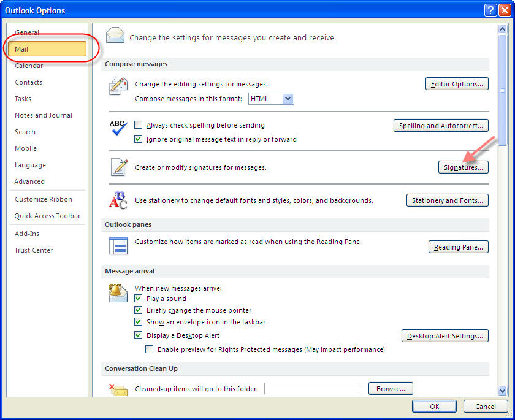Open the Signatures dialog
The image size is (515, 420).
463,167
